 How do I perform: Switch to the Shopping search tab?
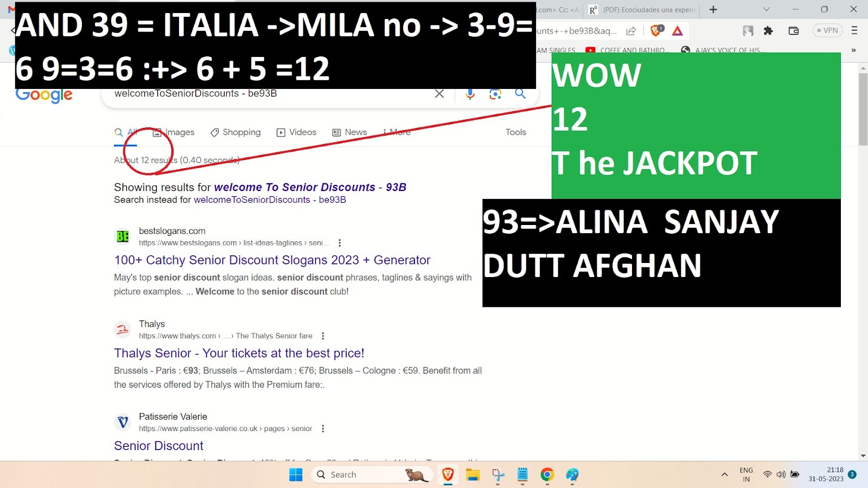pos(235,132)
